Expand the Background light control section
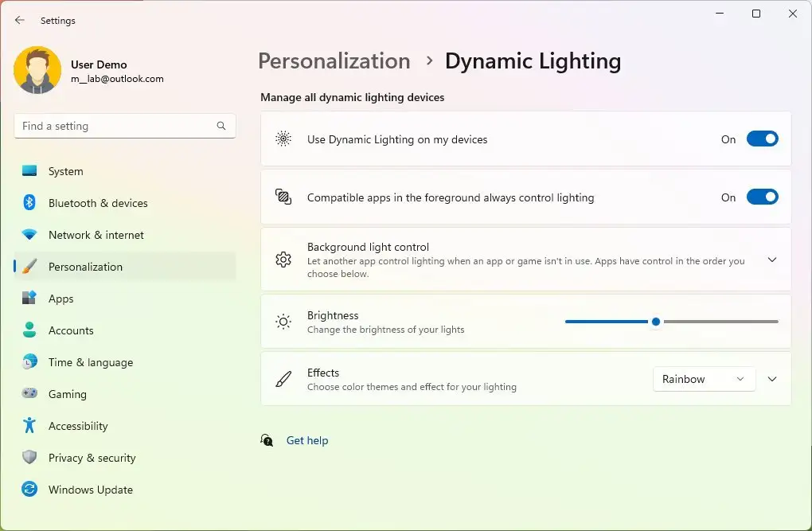Screen dimensions: 812x531 pyautogui.click(x=771, y=259)
